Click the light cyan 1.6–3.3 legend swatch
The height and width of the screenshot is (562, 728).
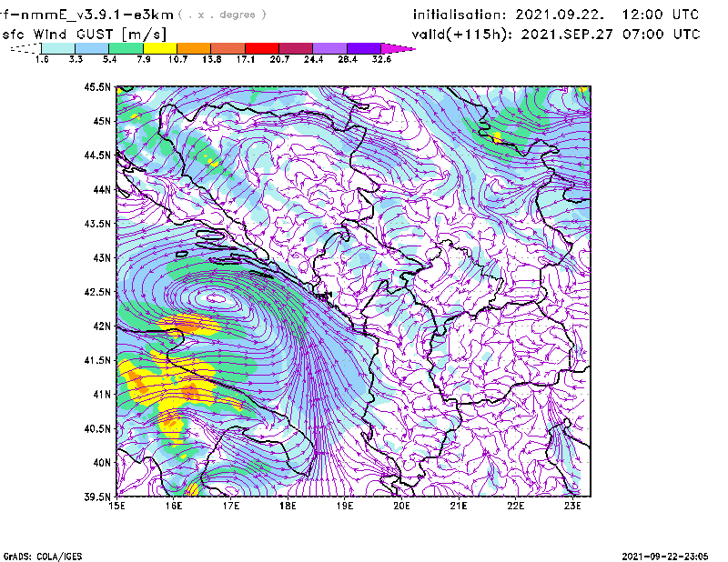[x=58, y=48]
